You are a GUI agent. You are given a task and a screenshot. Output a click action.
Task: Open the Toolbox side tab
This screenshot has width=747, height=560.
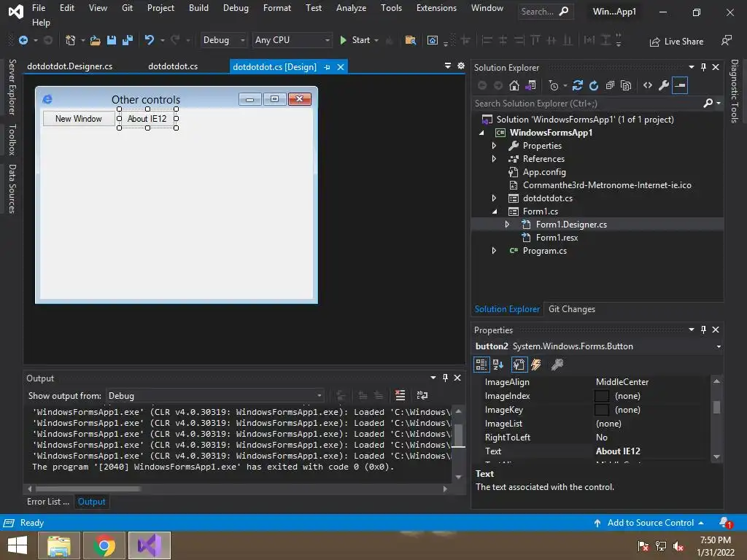click(x=12, y=139)
